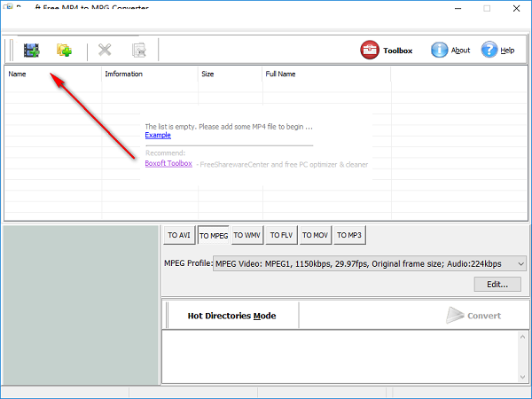The image size is (532, 399).
Task: Click the Remove selected file X icon
Action: [105, 50]
